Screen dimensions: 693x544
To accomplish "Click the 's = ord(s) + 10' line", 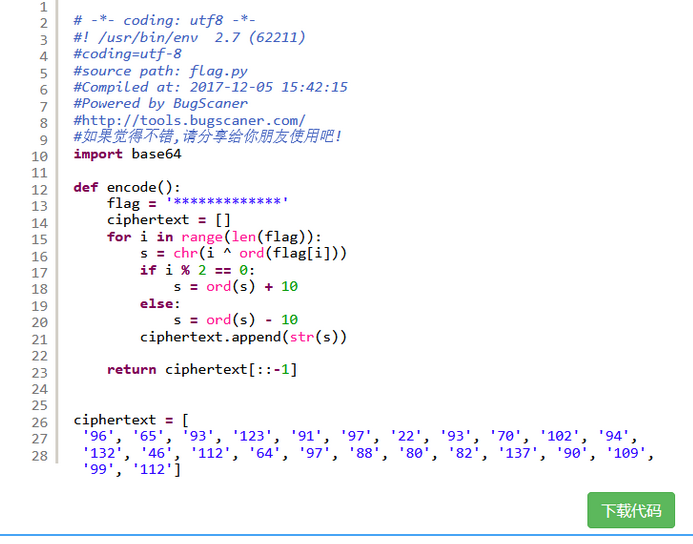I will [x=236, y=286].
